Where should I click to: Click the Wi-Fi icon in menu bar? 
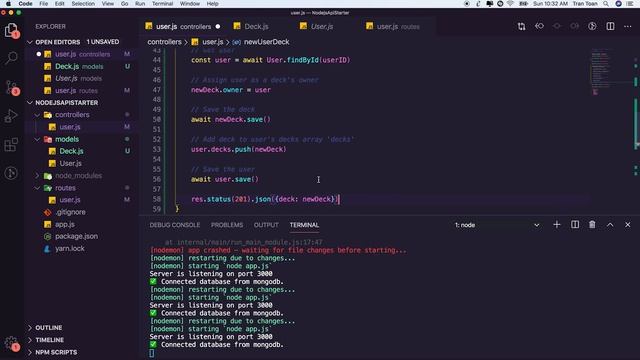tap(511, 4)
